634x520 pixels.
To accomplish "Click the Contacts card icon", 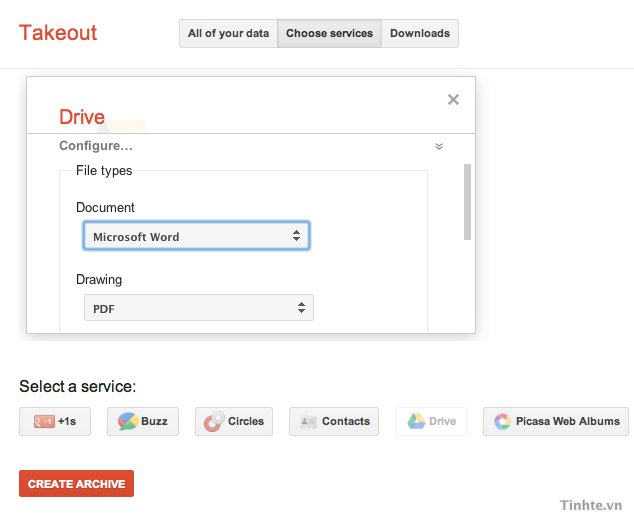I will tap(308, 422).
